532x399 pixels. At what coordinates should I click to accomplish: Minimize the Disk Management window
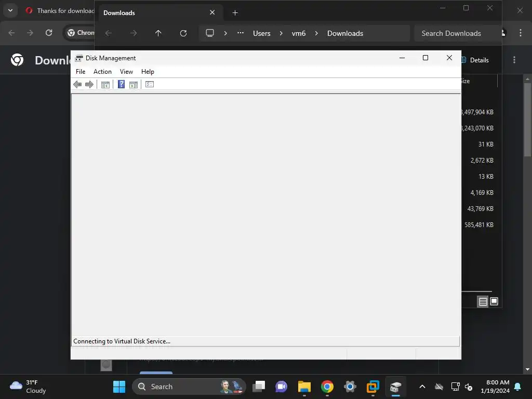pos(402,58)
